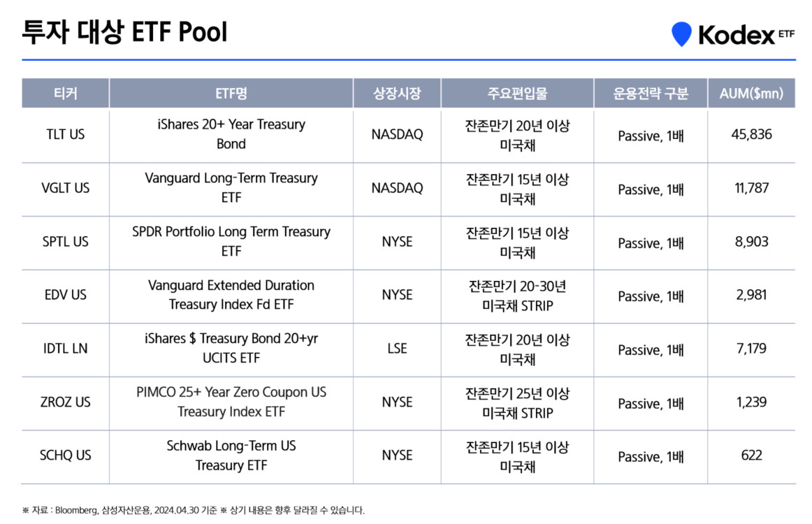Screen dimensions: 812x524
Task: Select the LSE listing market cell
Action: (397, 349)
